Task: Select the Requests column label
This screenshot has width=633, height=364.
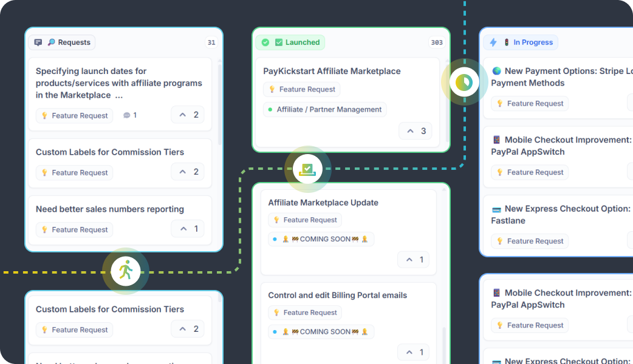Action: (x=74, y=42)
